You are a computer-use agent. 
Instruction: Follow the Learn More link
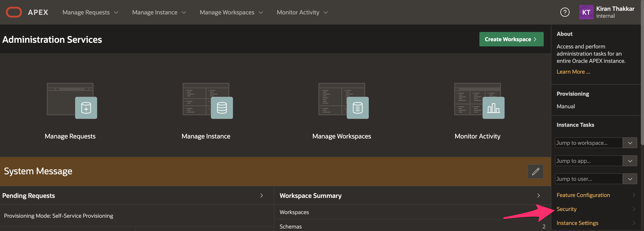pos(573,72)
